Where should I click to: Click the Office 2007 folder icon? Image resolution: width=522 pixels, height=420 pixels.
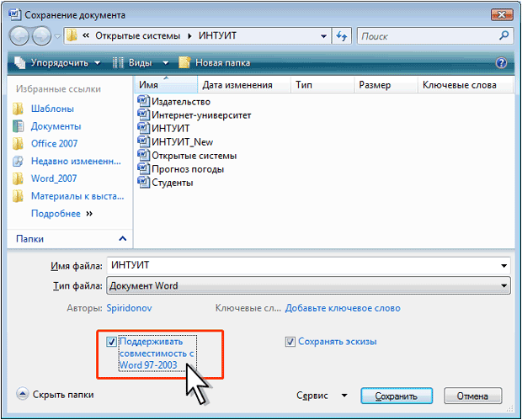(18, 144)
